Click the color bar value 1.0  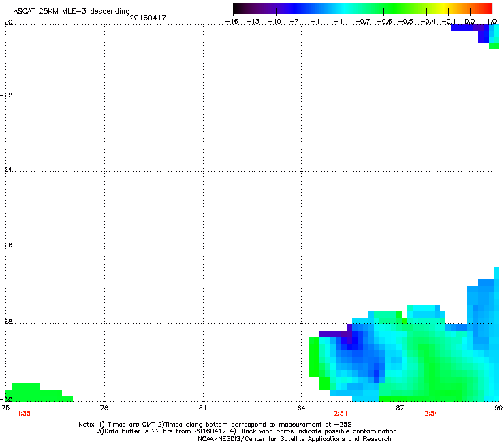coord(492,22)
